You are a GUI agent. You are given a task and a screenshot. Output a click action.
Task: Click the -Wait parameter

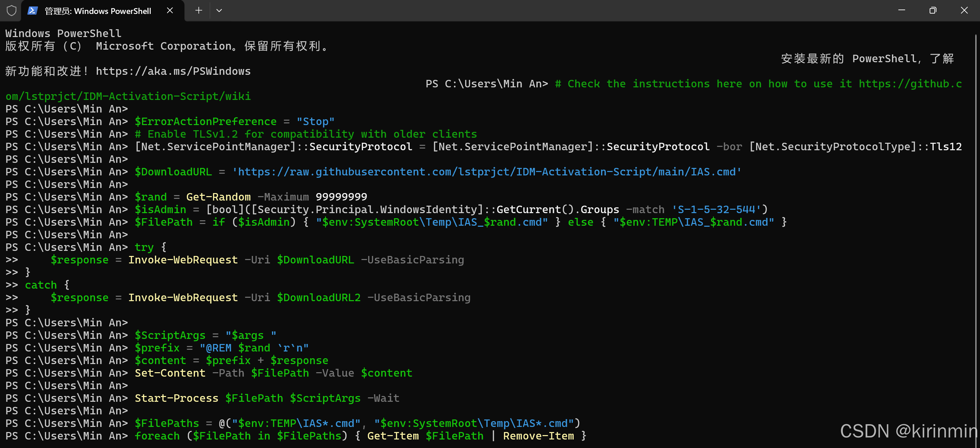point(383,398)
